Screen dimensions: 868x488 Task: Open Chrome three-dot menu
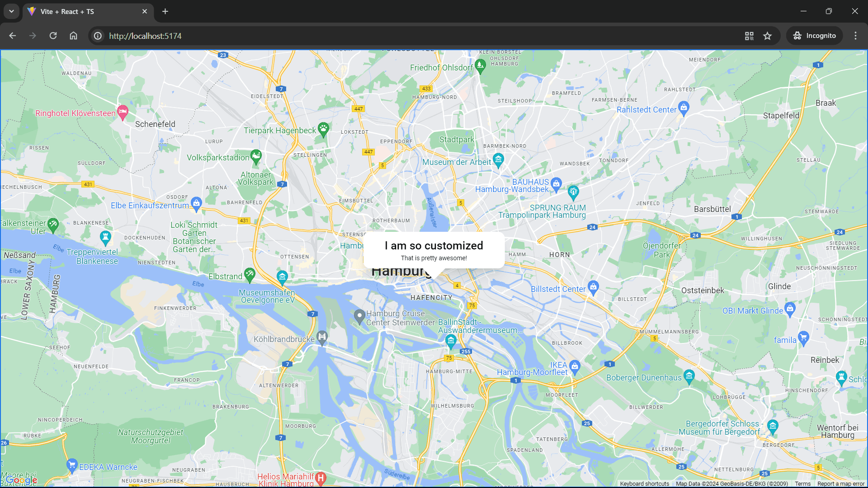pyautogui.click(x=855, y=36)
